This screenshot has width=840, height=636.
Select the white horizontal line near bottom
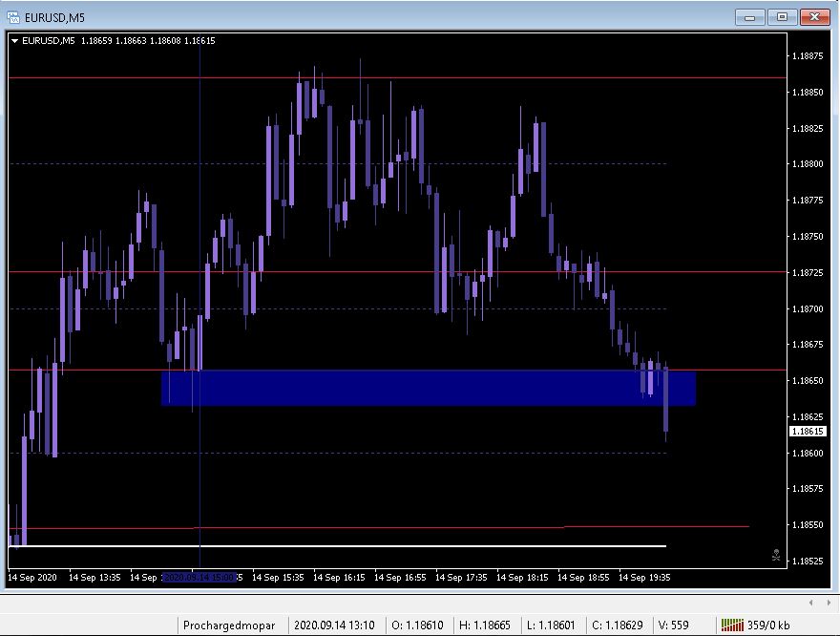[338, 546]
